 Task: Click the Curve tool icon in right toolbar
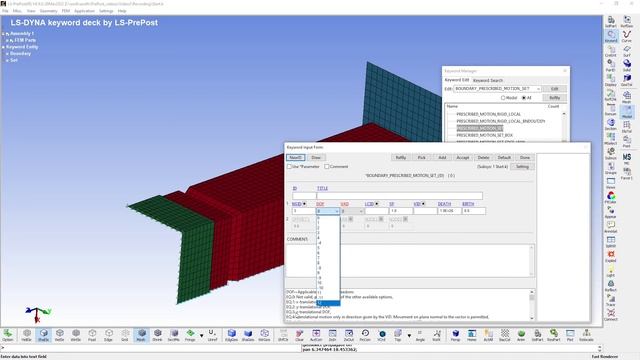pos(627,36)
